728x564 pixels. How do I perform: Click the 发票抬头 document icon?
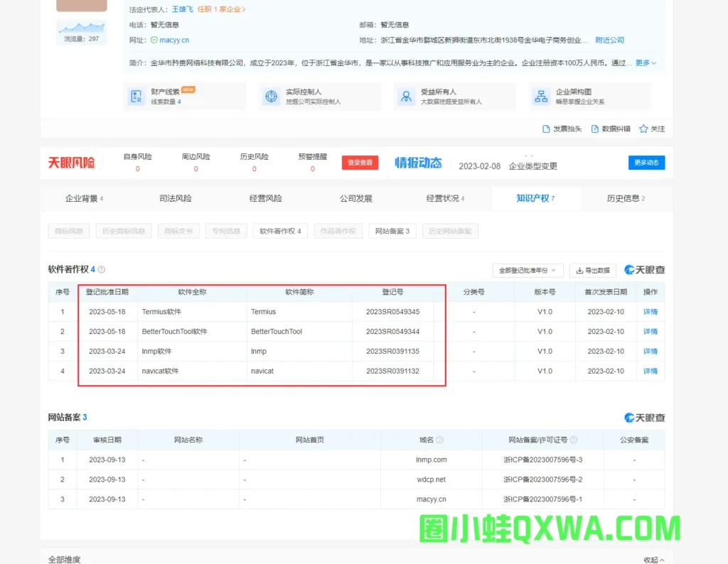(546, 129)
